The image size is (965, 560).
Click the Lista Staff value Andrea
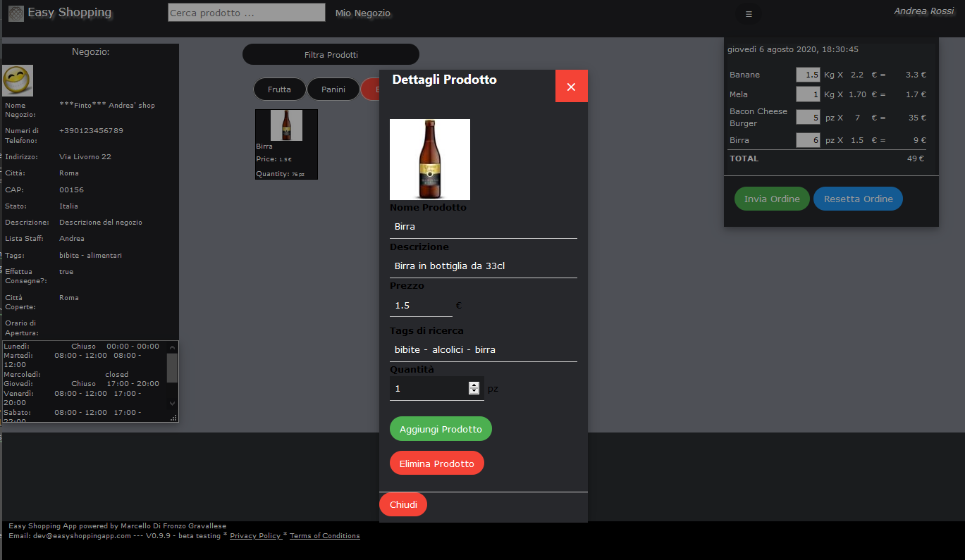coord(72,239)
